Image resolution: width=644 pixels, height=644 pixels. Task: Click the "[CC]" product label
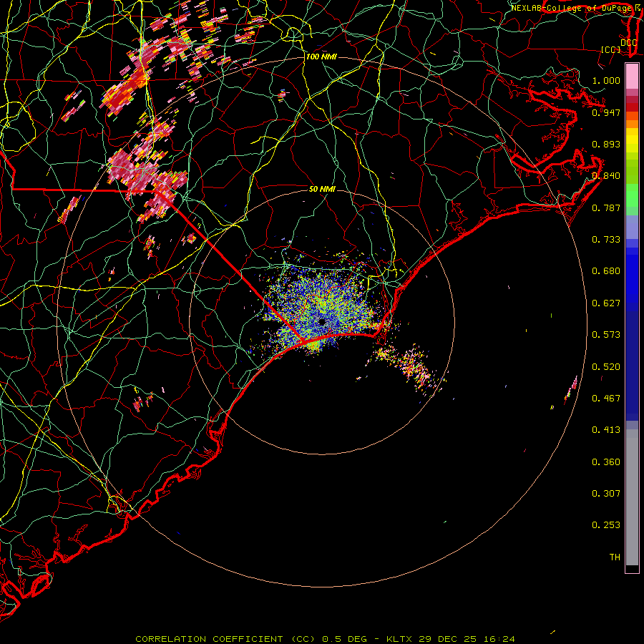[611, 49]
